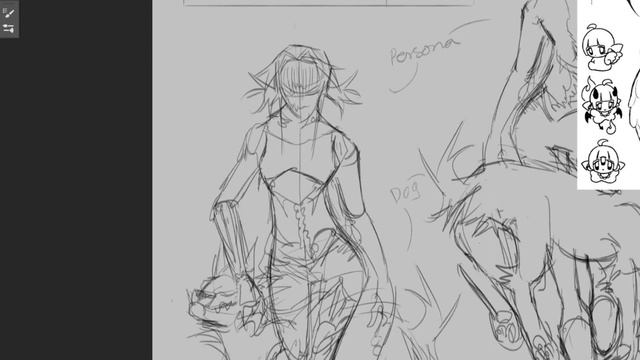Open the Brush Presets panel icon

9,28
